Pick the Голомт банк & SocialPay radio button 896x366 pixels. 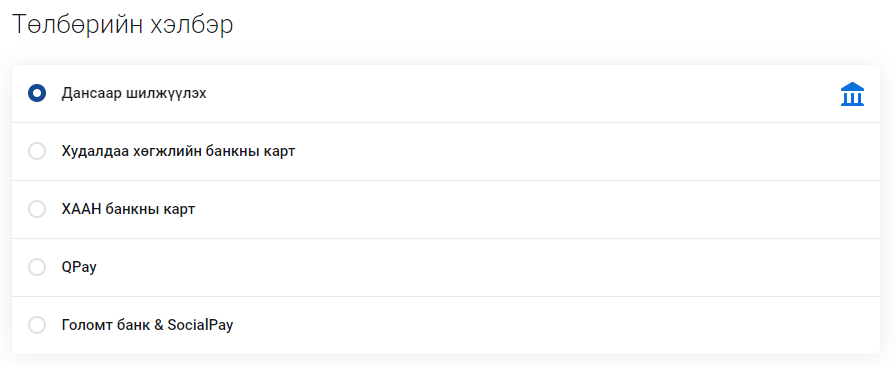pyautogui.click(x=37, y=325)
